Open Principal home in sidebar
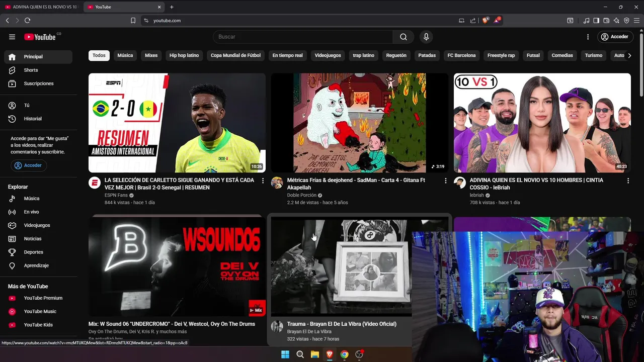The image size is (644, 362). tap(38, 57)
